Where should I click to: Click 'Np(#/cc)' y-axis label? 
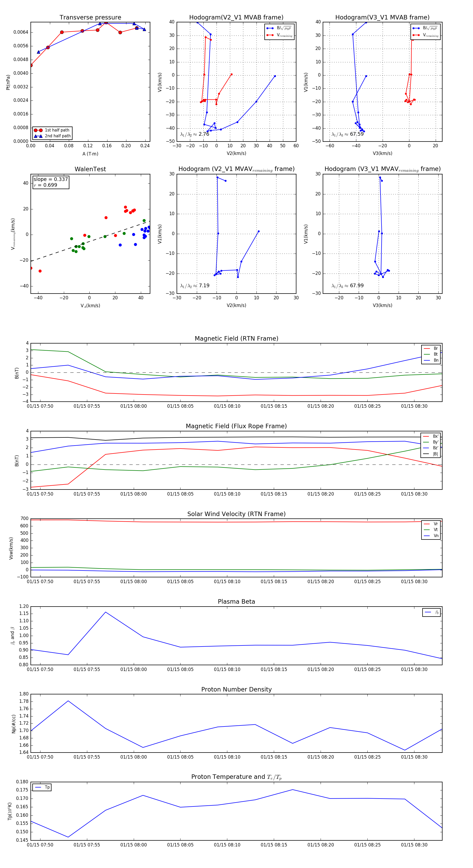pyautogui.click(x=14, y=723)
